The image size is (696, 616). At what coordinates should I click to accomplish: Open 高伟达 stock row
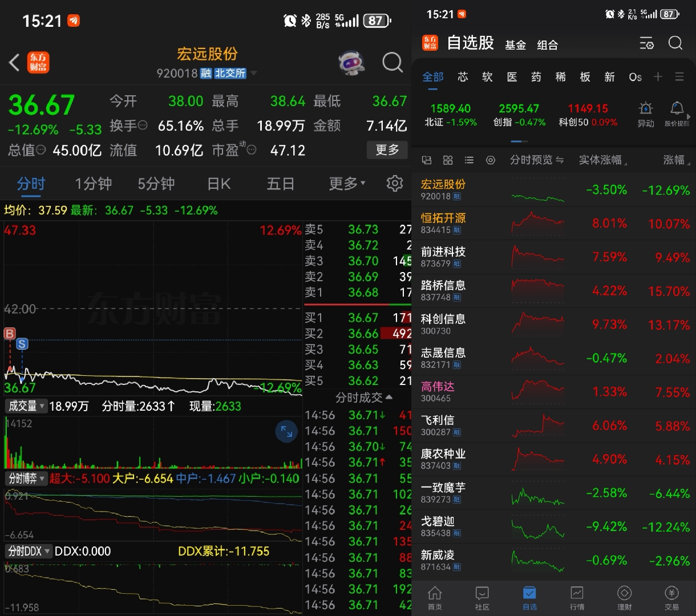pyautogui.click(x=553, y=391)
